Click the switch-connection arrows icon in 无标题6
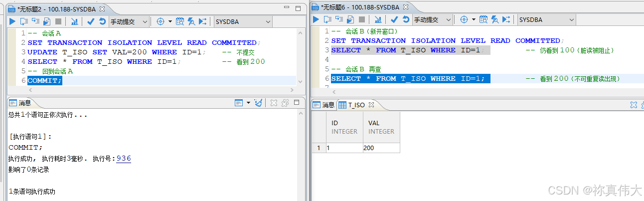Screen dimensions: 644x201 (x=506, y=19)
